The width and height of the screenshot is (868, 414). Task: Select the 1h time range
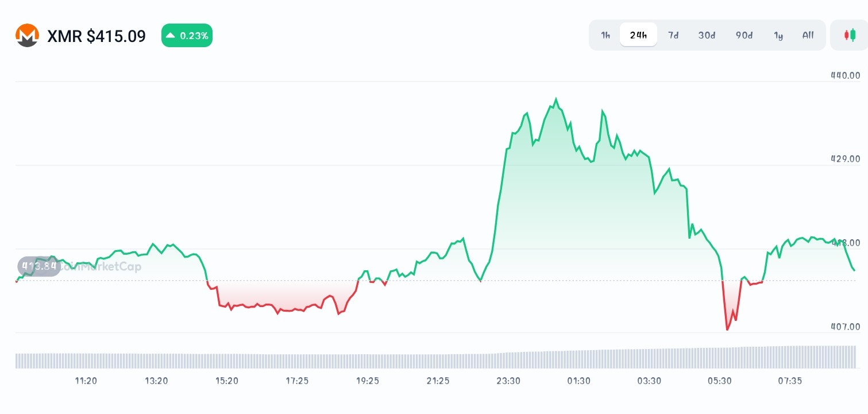[x=605, y=35]
